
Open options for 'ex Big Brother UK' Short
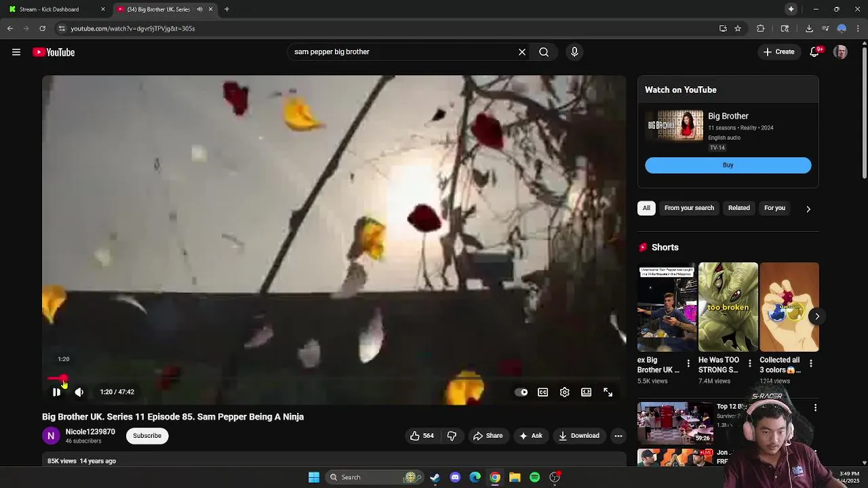point(688,364)
